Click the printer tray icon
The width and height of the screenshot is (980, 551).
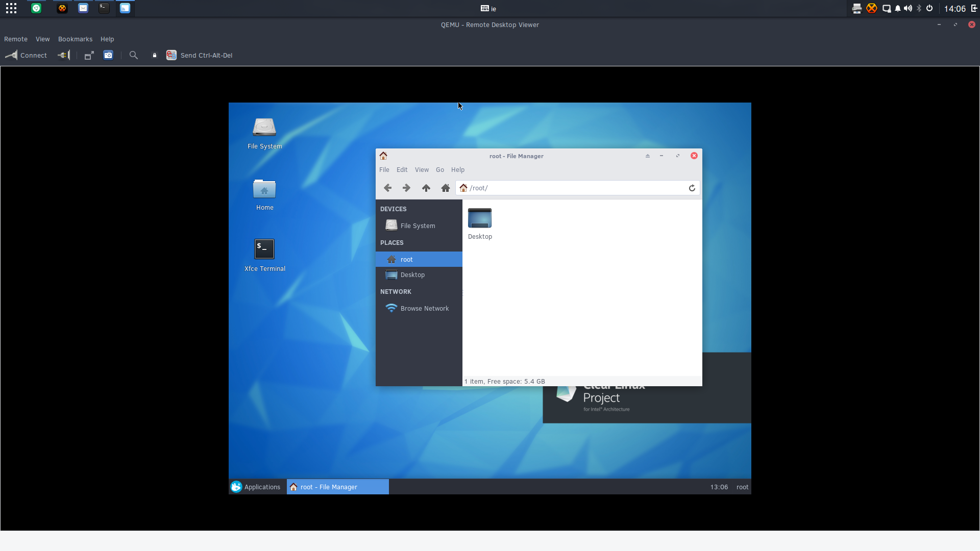tap(857, 8)
